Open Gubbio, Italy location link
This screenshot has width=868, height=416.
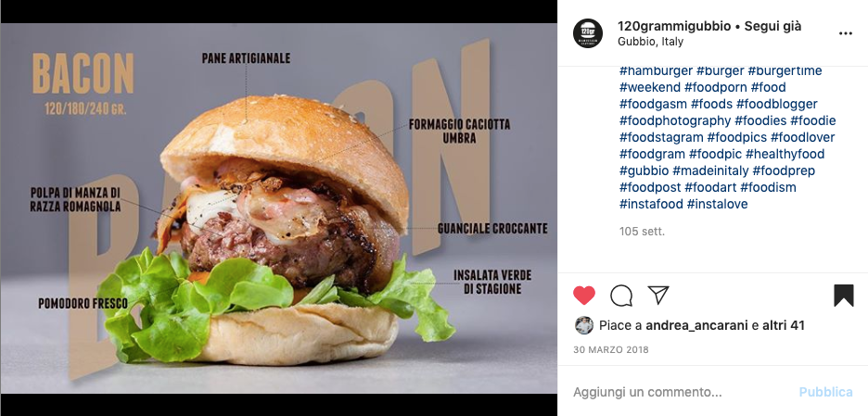tap(650, 42)
